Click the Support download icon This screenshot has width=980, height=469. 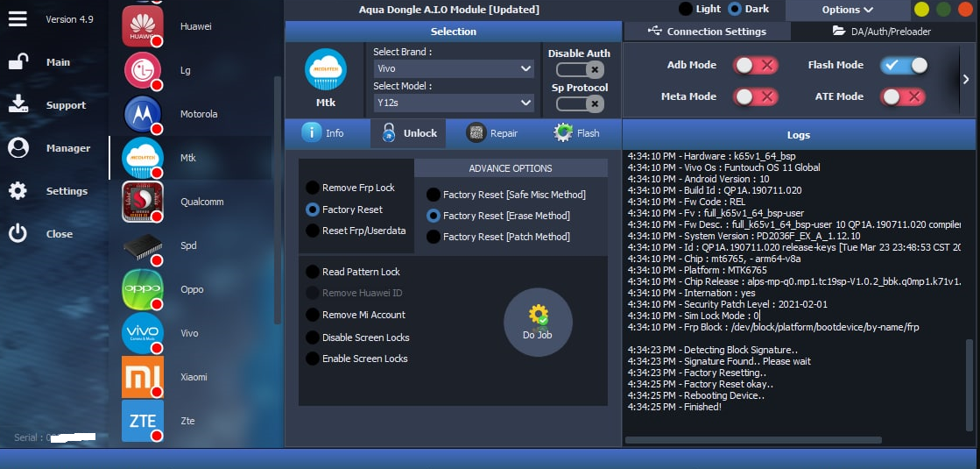(x=18, y=104)
